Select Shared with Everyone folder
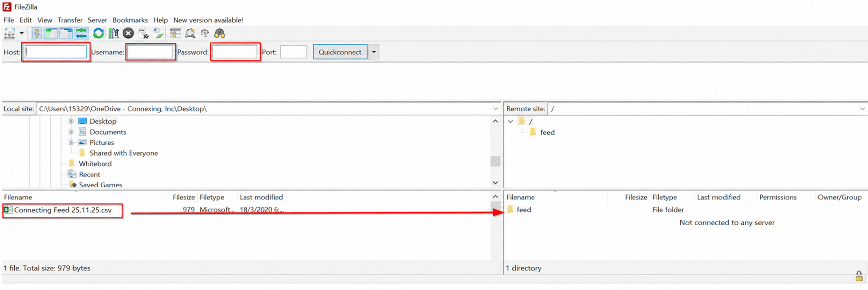Viewport: 868px width, 290px height. coord(123,153)
